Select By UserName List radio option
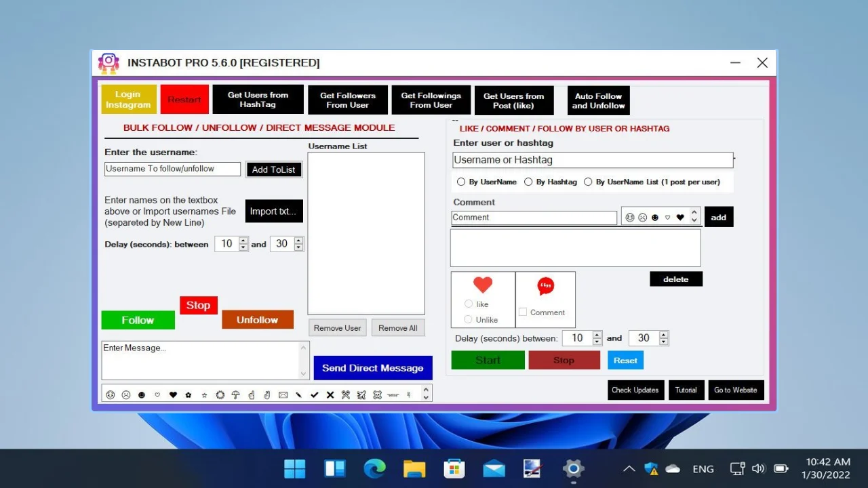 [588, 182]
